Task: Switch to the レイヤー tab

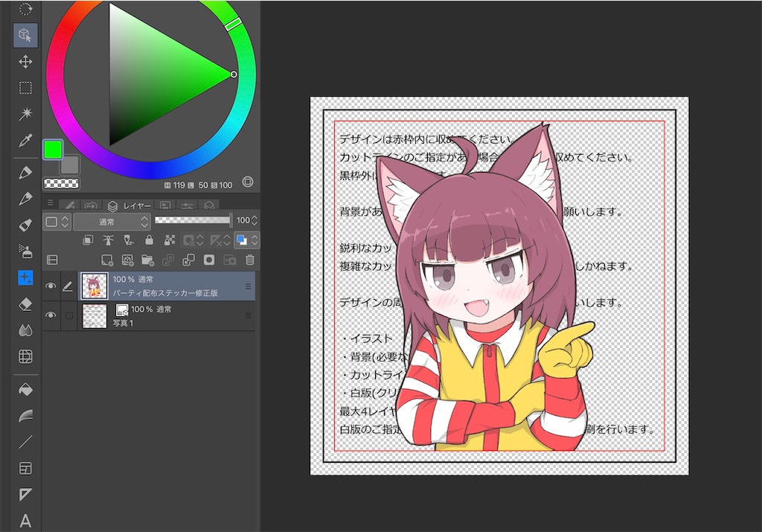Action: point(129,206)
